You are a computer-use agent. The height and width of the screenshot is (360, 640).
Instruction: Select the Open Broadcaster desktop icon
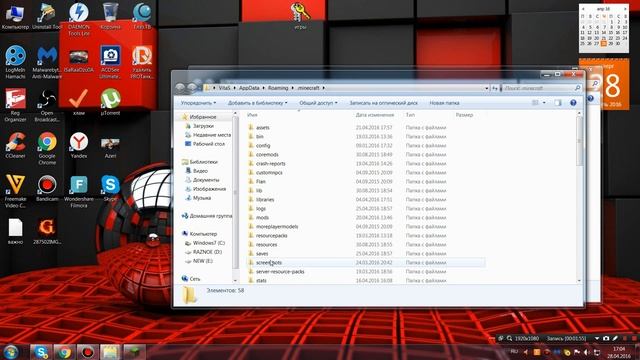(x=47, y=105)
